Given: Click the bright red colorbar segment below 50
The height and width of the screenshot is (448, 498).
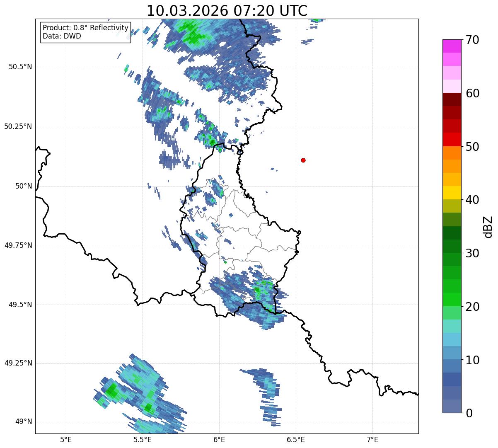Looking at the screenshot, I should click(x=452, y=140).
